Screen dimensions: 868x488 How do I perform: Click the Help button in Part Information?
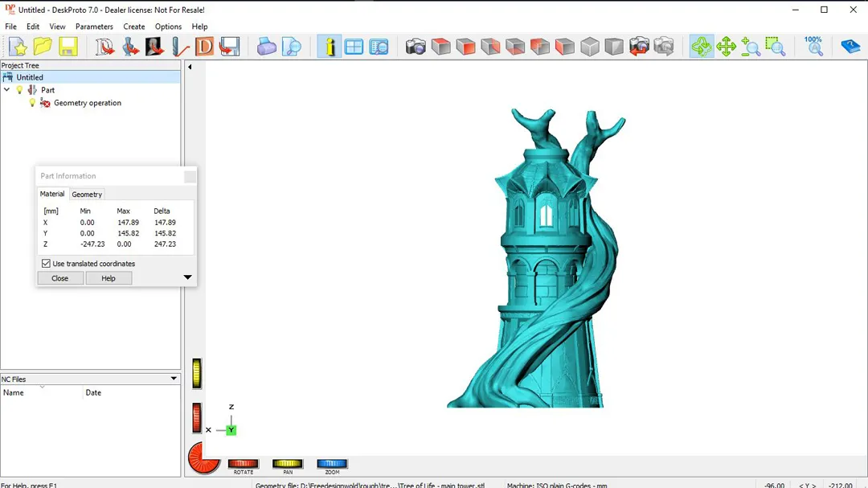click(x=108, y=278)
